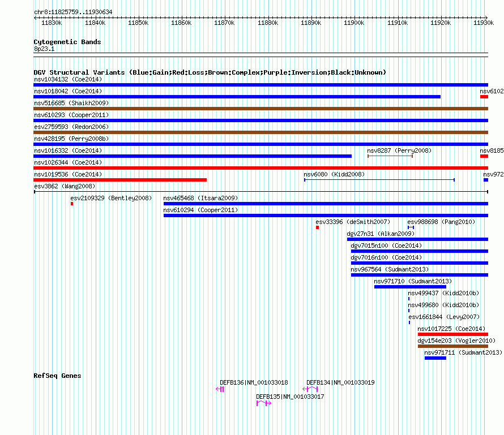Screen dimensions: 504x435
Task: Select nsv1019536 (Coe2014) variant label
Action: pos(68,174)
